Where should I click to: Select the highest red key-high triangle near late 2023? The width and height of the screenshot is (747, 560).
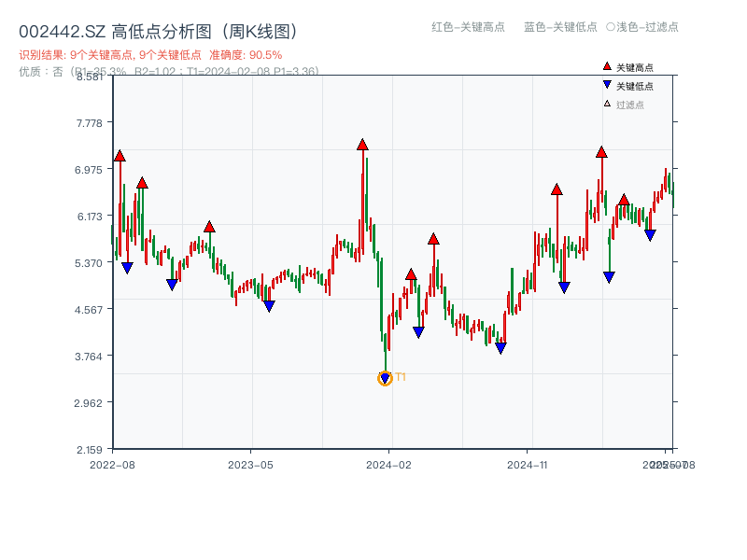coord(362,145)
